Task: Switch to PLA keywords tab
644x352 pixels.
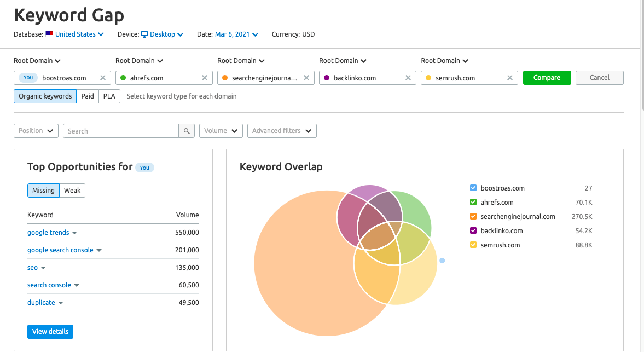Action: pyautogui.click(x=109, y=96)
